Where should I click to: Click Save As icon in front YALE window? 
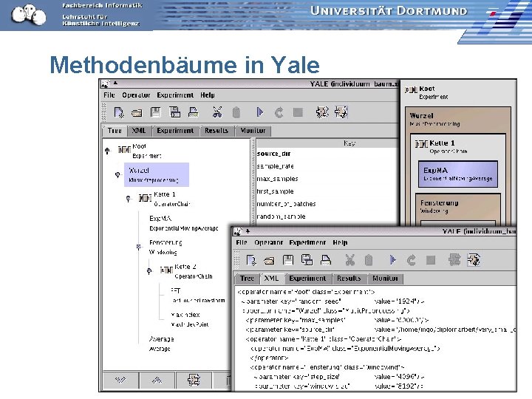pos(307,260)
